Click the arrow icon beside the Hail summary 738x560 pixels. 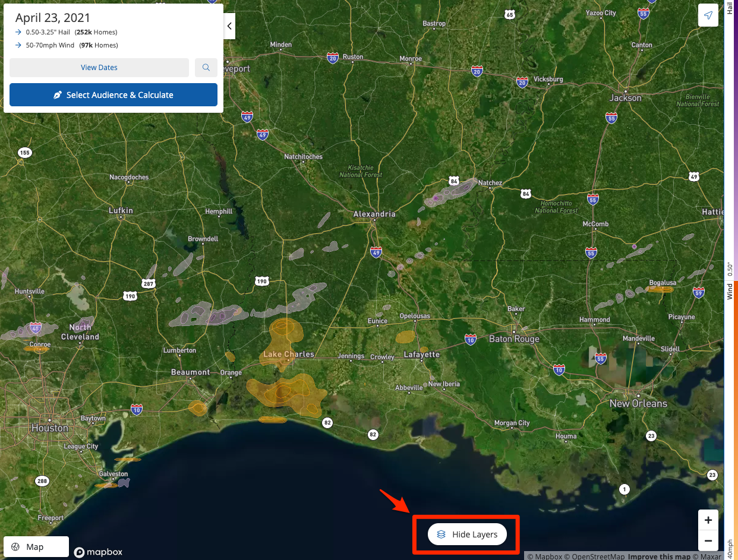(x=18, y=32)
